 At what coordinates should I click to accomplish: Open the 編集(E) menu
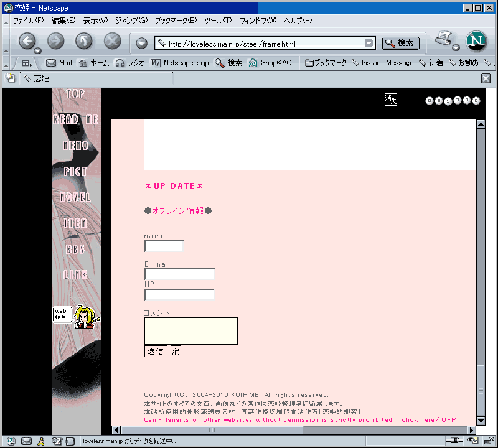coord(63,21)
